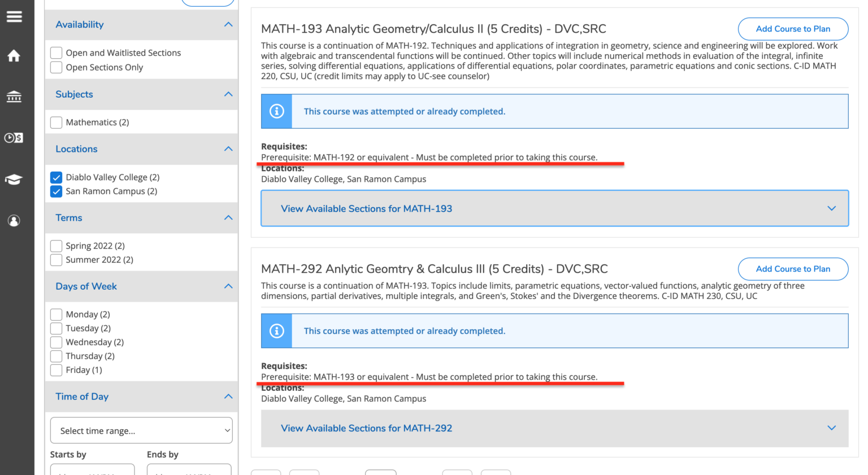
Task: Click the Days of Week heading
Action: [86, 286]
